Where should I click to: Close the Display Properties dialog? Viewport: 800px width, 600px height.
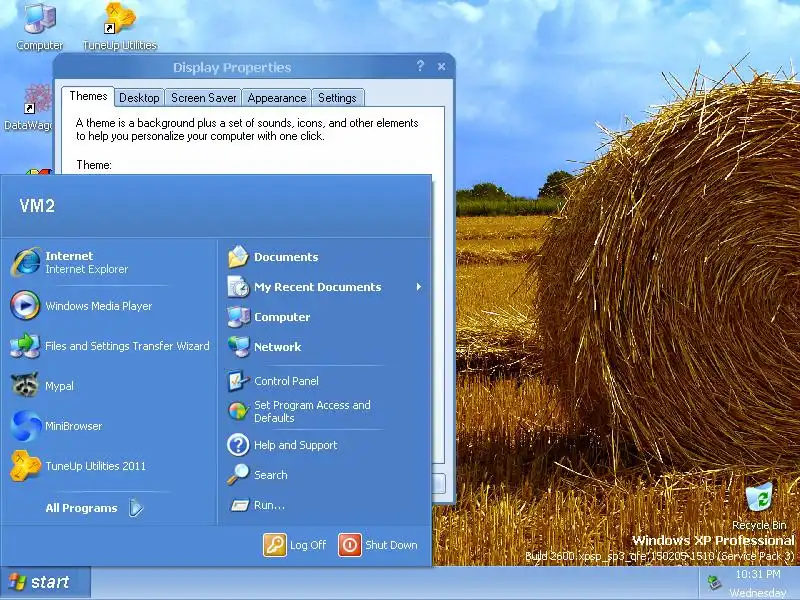[x=441, y=66]
